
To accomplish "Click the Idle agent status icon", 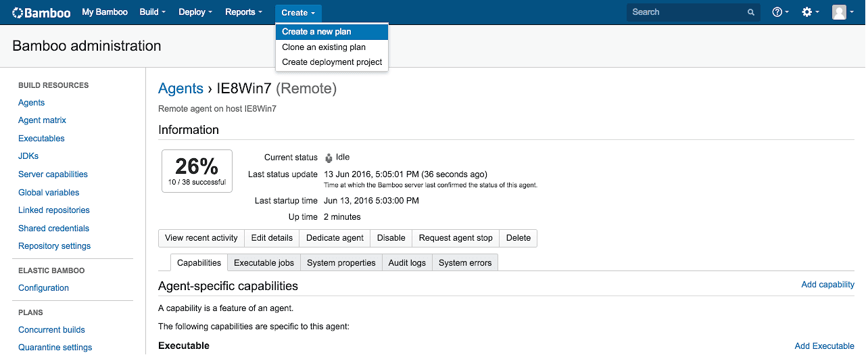I will pyautogui.click(x=329, y=158).
